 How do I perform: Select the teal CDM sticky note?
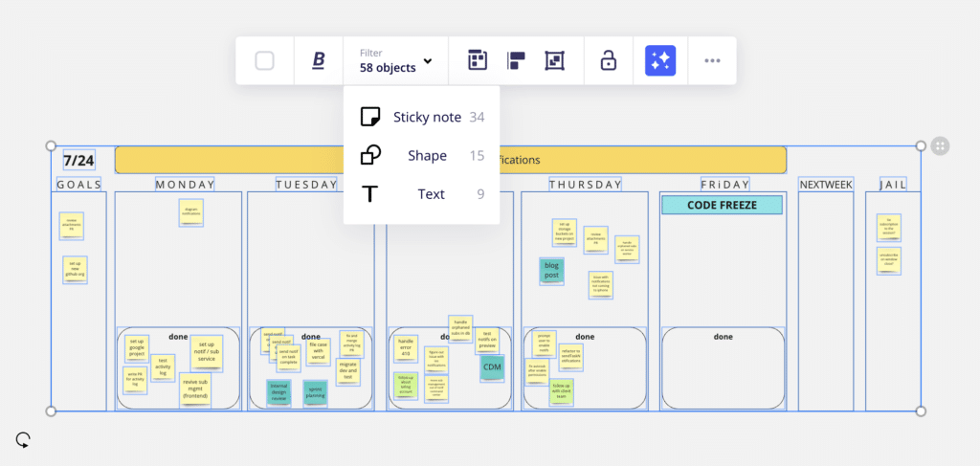point(493,367)
